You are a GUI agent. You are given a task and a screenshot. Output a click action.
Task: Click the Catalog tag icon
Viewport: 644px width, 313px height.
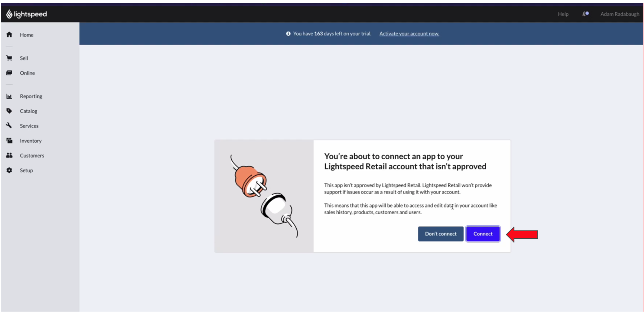(x=9, y=111)
